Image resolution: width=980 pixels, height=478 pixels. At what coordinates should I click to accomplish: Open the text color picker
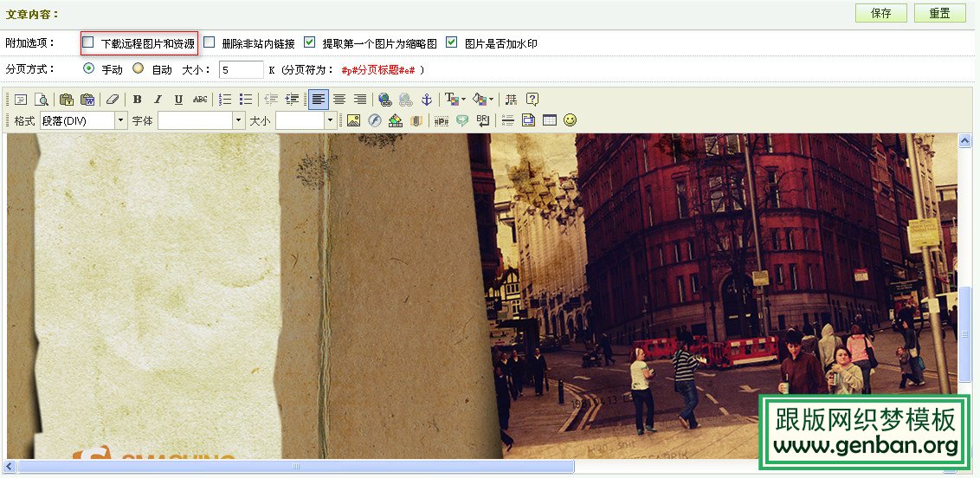(455, 100)
